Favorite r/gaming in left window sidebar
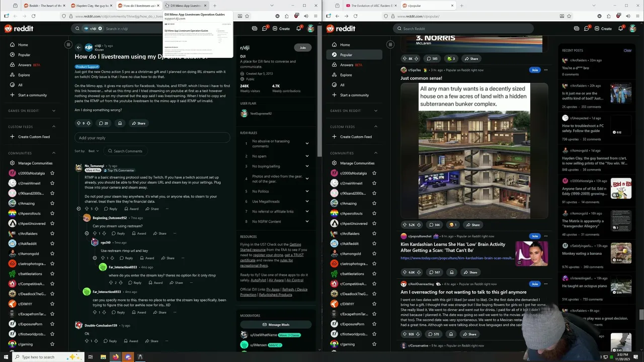This screenshot has height=362, width=644. coord(52,344)
